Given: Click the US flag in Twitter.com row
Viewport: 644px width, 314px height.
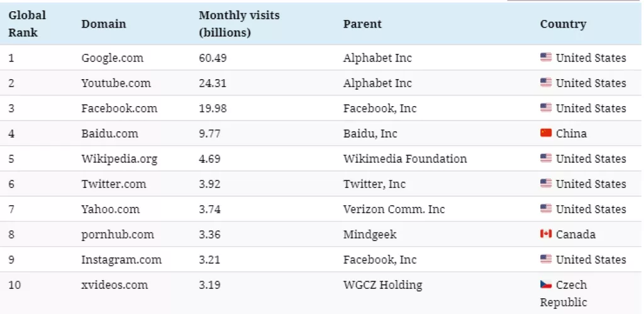Looking at the screenshot, I should [x=546, y=183].
